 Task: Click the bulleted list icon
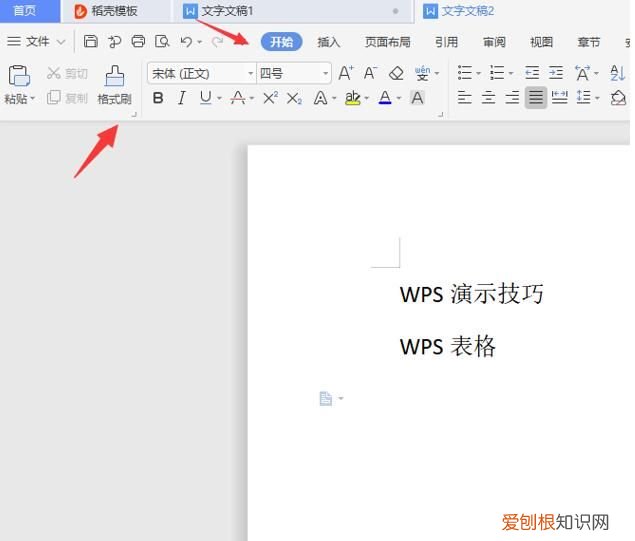click(x=465, y=73)
